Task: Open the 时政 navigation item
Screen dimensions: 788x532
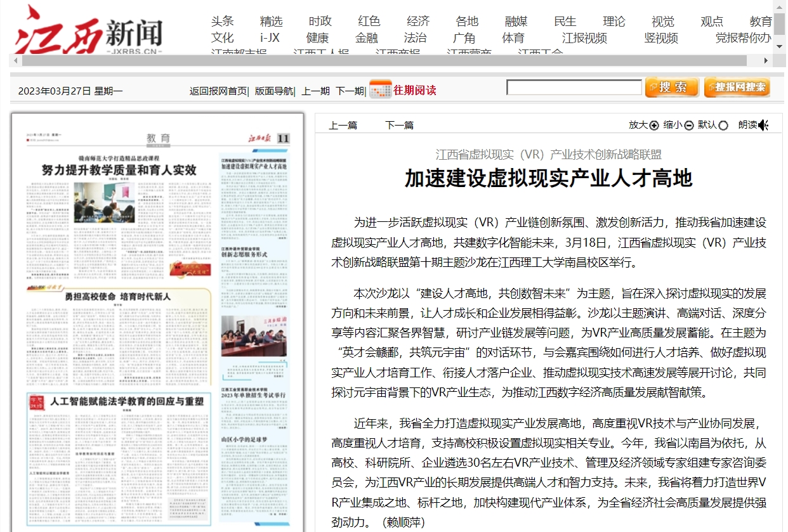Action: [x=320, y=22]
